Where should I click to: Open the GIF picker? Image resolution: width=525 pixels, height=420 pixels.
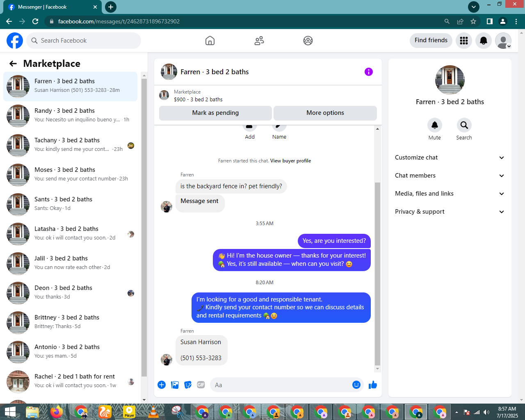(x=201, y=385)
